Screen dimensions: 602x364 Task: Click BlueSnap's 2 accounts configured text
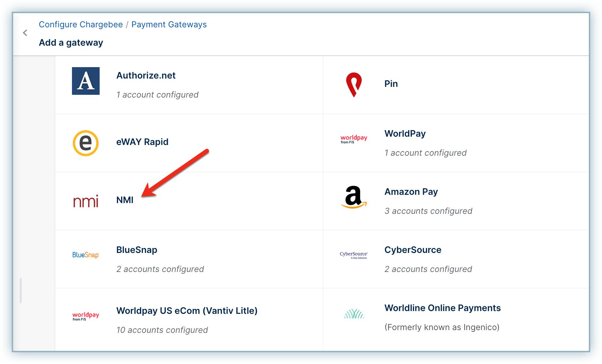click(x=160, y=269)
